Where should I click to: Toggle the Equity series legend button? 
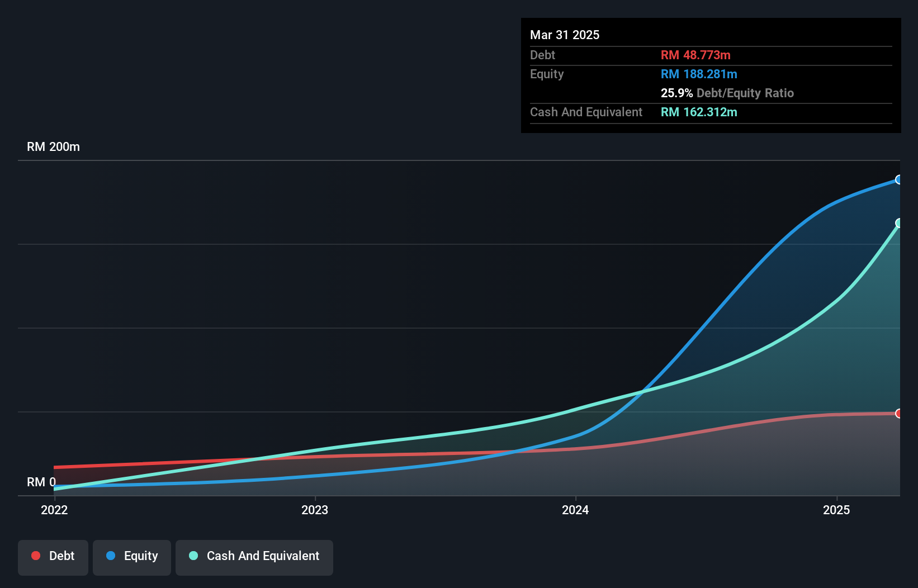(x=132, y=557)
